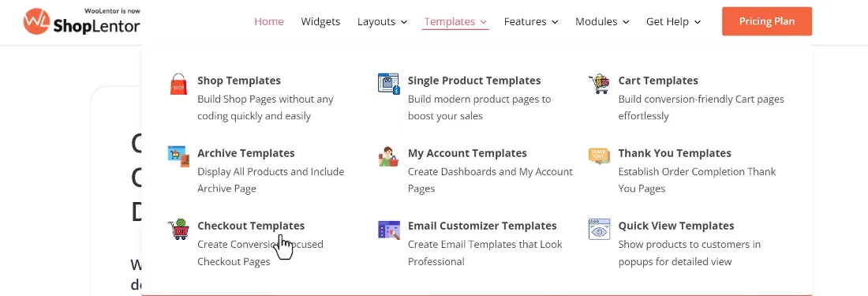
Task: Go to the Home menu item
Action: tap(269, 21)
